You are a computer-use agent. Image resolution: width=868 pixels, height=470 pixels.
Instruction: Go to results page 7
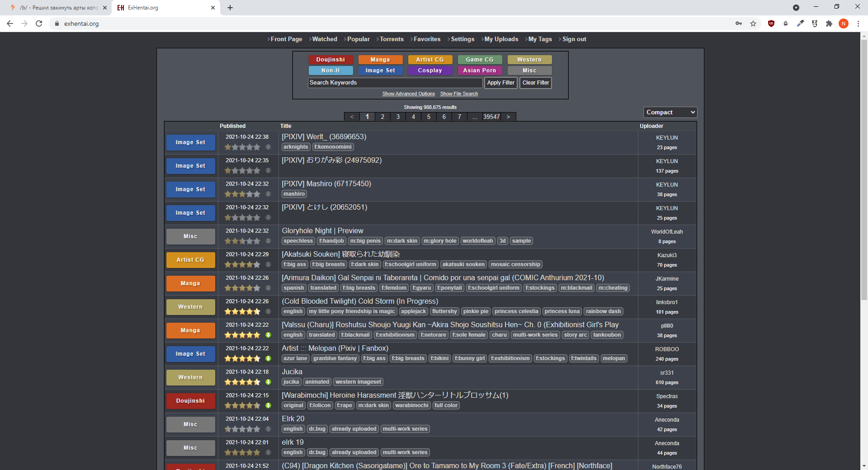(459, 117)
